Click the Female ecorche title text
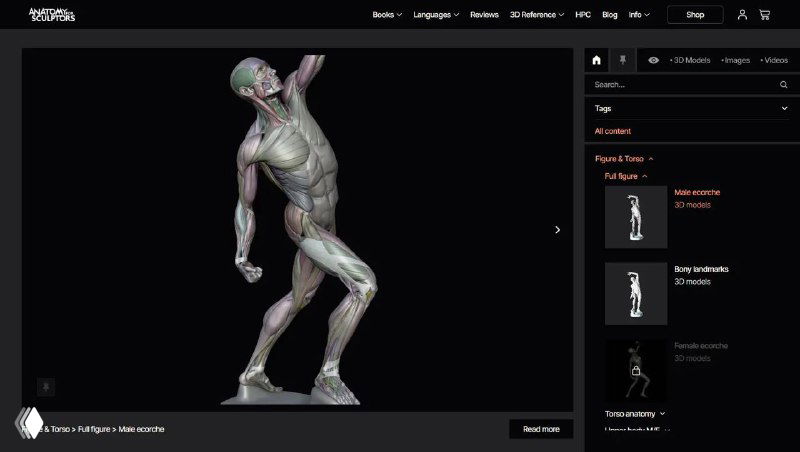The width and height of the screenshot is (800, 452). 701,345
